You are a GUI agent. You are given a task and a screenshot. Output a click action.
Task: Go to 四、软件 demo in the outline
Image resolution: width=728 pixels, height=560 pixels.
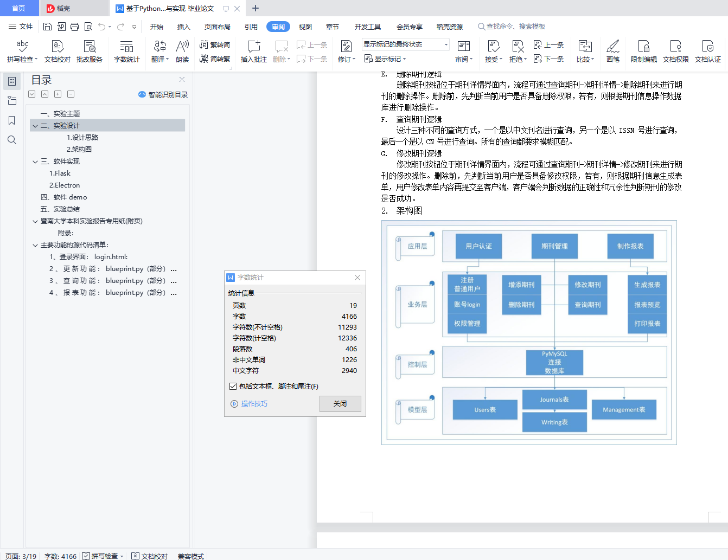click(x=63, y=197)
